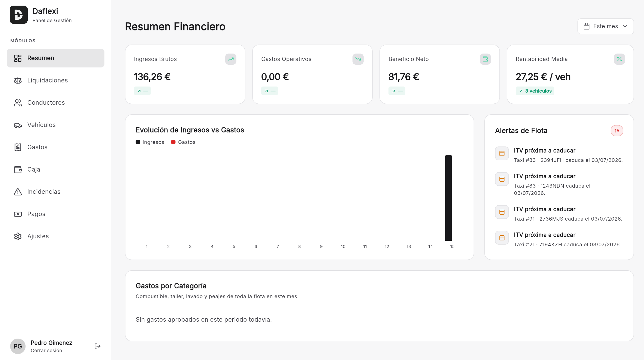Click calendar icon of Taxi #91 alert
Image resolution: width=644 pixels, height=360 pixels.
pos(502,212)
